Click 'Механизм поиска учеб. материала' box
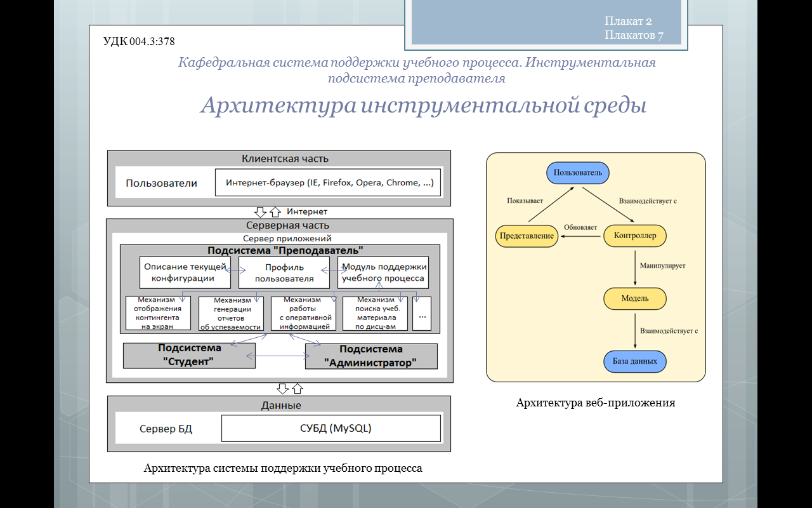The image size is (812, 508). tap(375, 314)
